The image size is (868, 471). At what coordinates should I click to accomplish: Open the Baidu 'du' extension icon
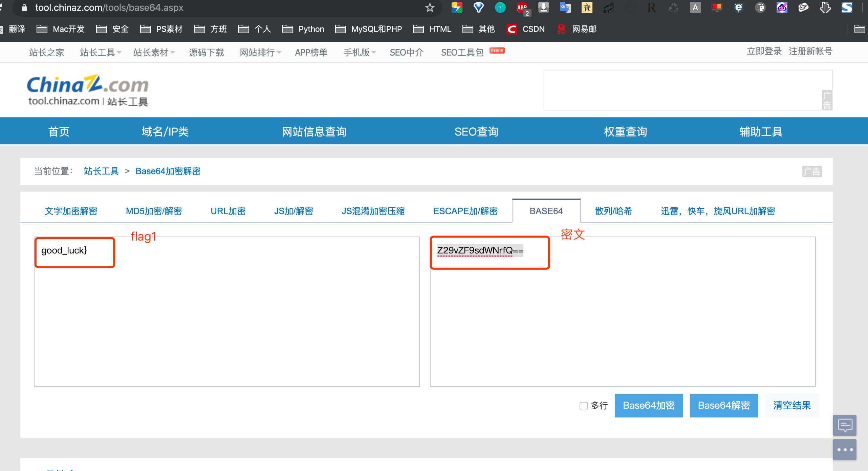pos(782,7)
